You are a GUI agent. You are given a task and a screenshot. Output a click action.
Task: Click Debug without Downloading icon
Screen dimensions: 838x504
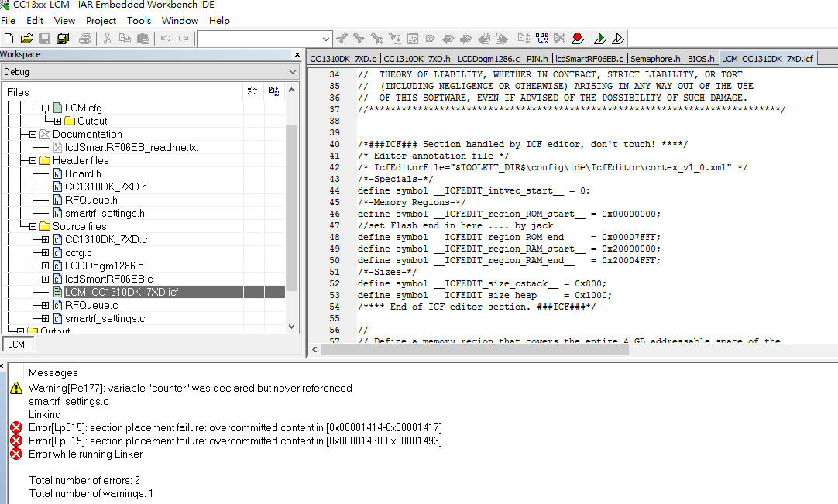(x=618, y=39)
